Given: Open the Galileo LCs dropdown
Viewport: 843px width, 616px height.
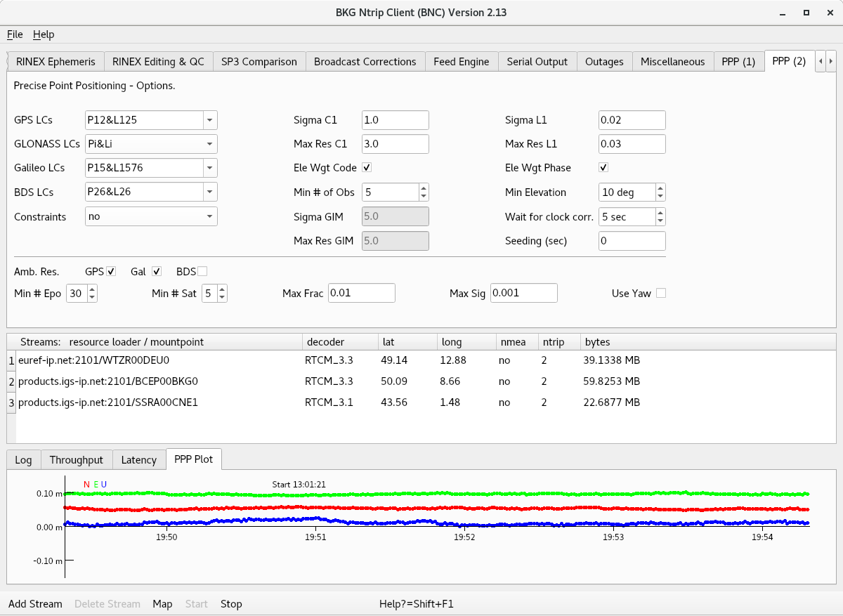Looking at the screenshot, I should (210, 169).
